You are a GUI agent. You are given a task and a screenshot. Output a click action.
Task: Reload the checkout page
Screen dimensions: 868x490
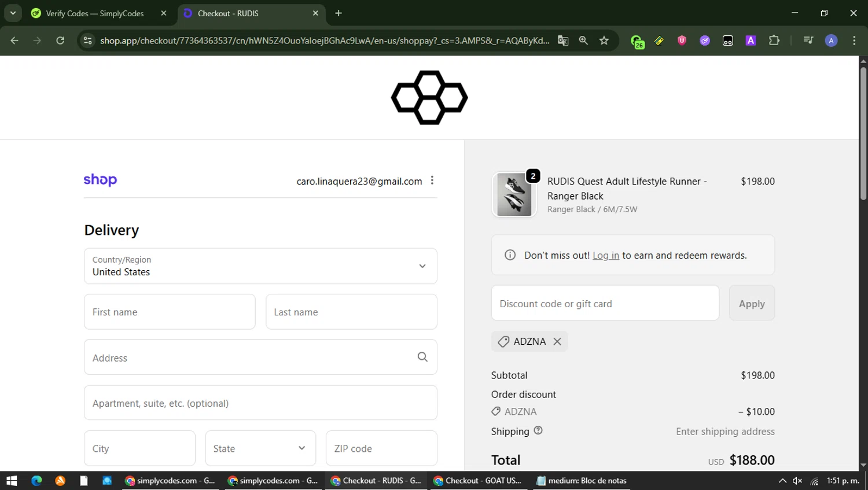(60, 40)
